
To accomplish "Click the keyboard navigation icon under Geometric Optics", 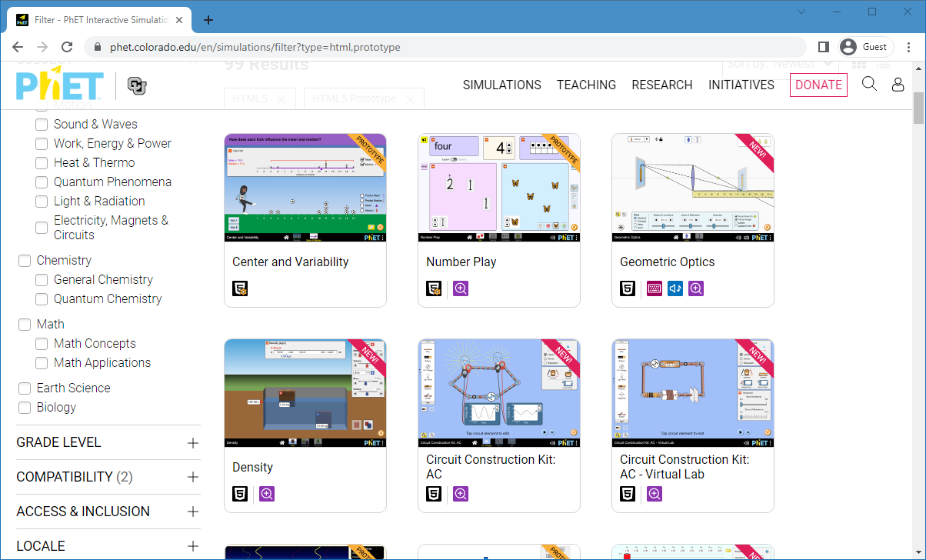I will tap(655, 288).
